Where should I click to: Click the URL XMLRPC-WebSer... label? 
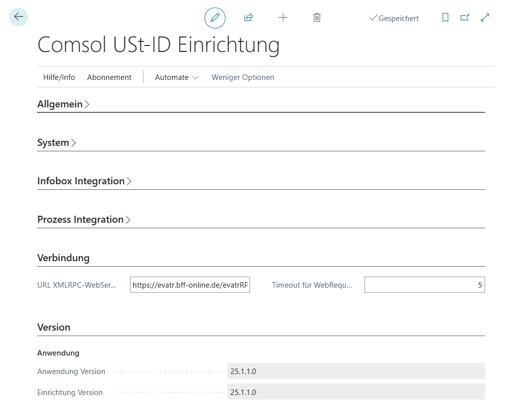click(76, 285)
